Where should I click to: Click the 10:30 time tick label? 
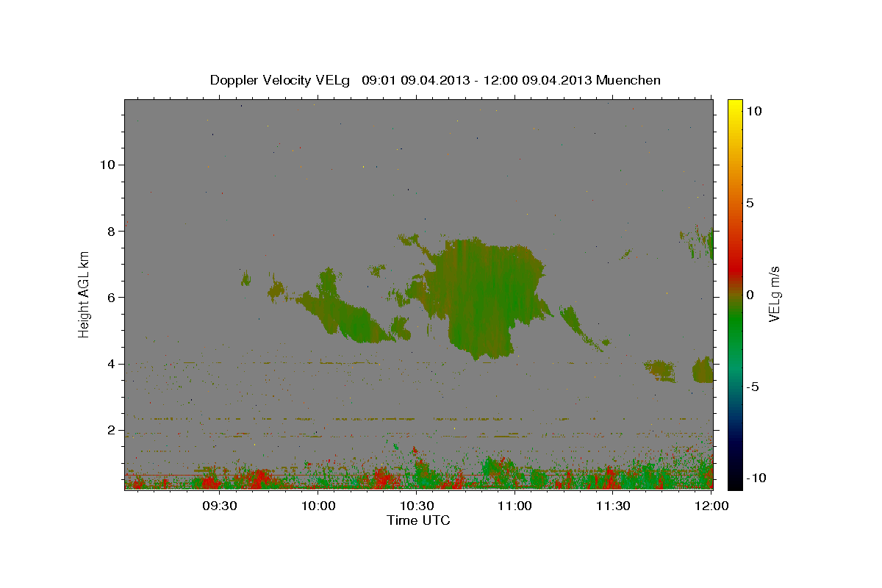[x=417, y=506]
